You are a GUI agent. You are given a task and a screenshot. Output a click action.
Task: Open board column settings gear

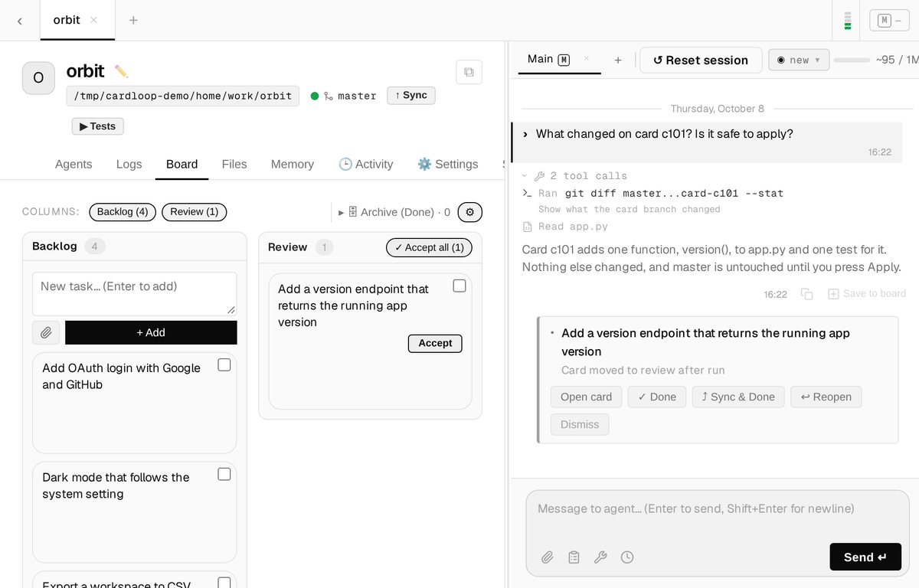point(469,212)
